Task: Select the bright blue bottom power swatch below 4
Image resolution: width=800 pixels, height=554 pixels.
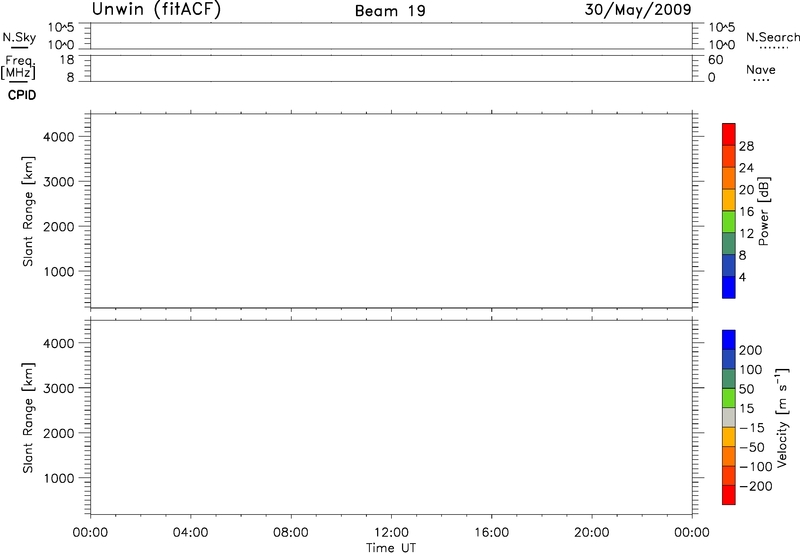Action: [x=729, y=287]
